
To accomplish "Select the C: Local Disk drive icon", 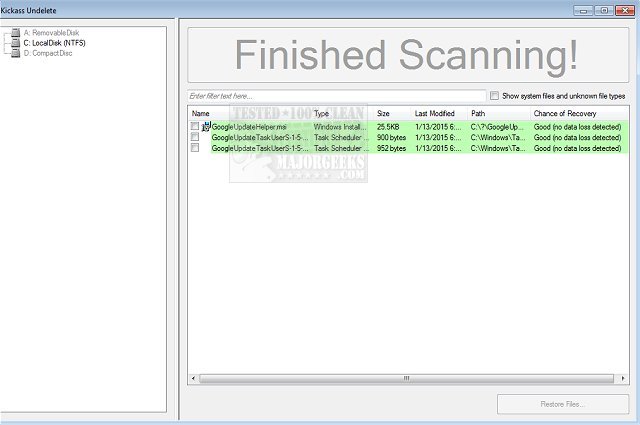I will point(15,42).
